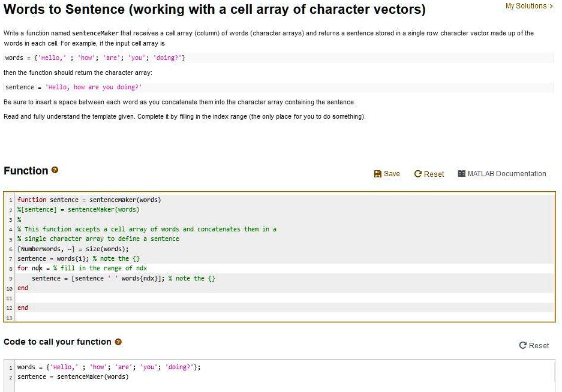Click the final end keyword on line 12

23,307
